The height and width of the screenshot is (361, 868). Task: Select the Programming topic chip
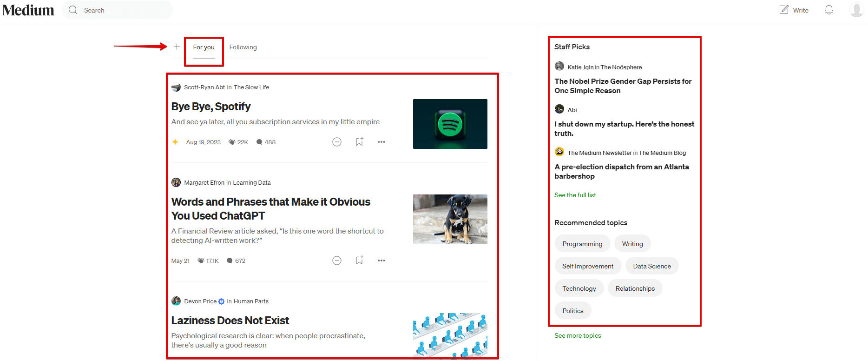(582, 244)
